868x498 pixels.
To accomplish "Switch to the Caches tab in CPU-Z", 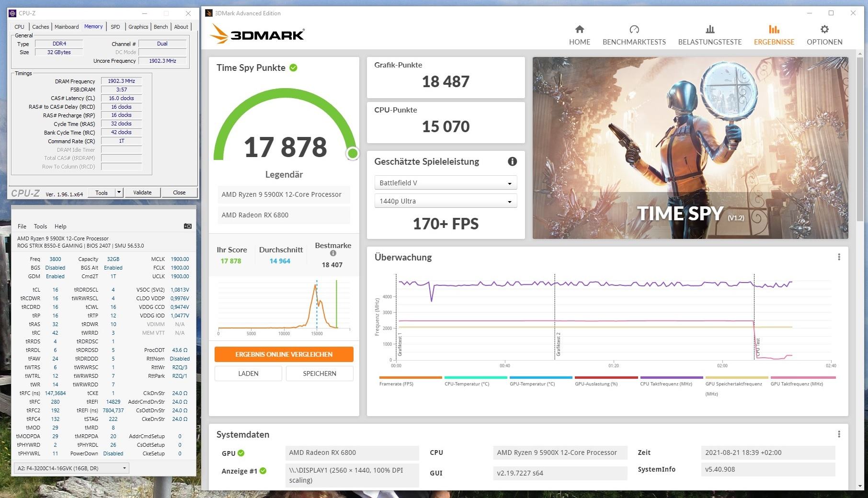I will click(40, 27).
